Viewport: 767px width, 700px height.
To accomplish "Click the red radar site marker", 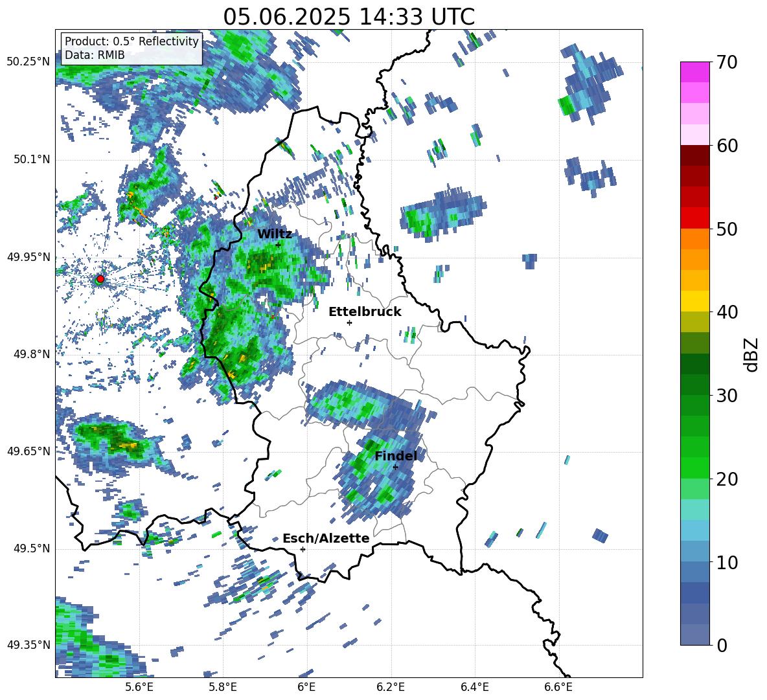I will click(100, 279).
